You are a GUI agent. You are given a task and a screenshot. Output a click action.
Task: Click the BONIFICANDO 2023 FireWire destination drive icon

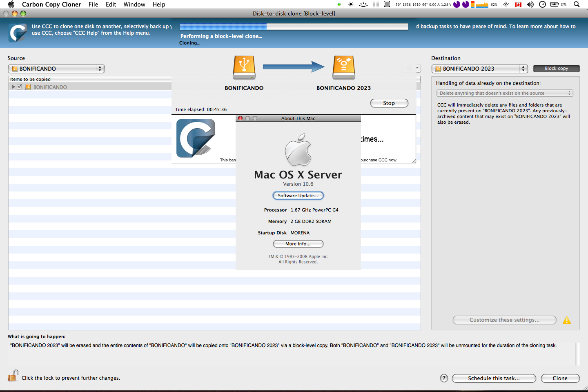pos(344,68)
